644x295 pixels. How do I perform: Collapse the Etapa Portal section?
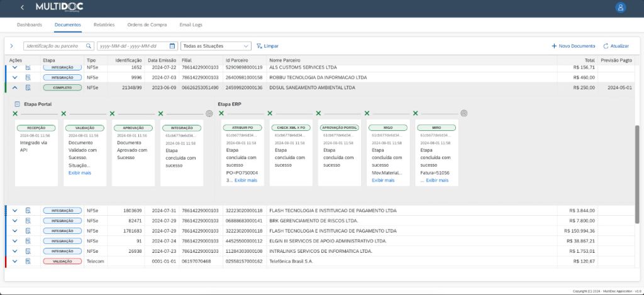coord(17,104)
